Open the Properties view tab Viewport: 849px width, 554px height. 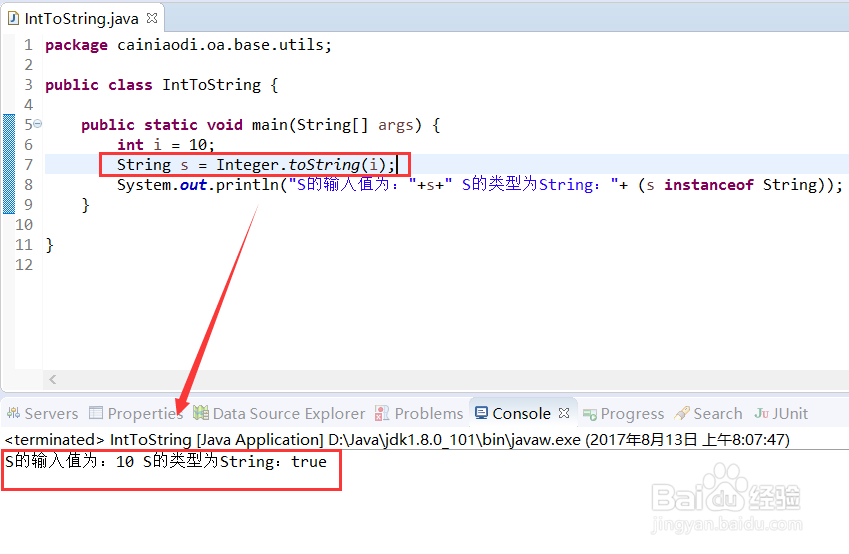point(136,414)
